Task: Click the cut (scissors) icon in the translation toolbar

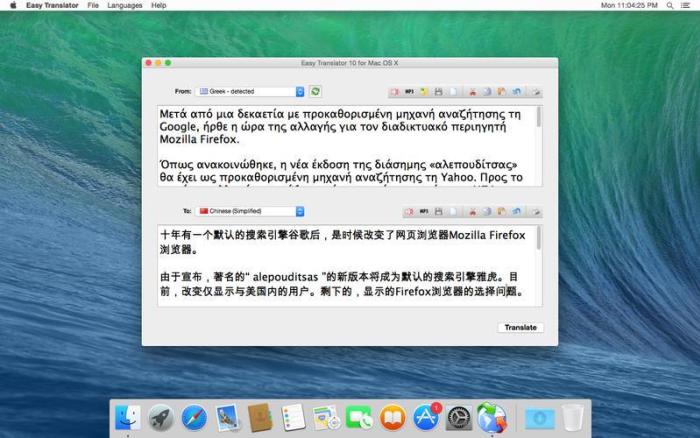Action: coord(472,212)
